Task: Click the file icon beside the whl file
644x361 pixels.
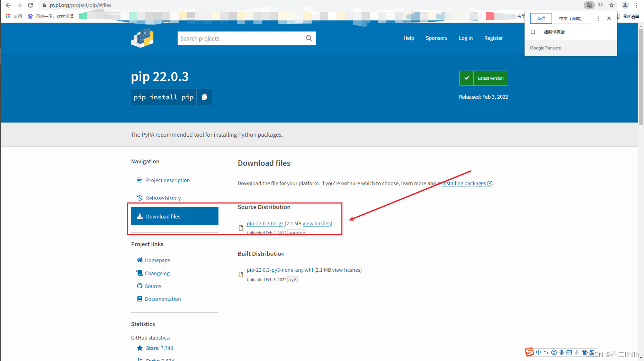Action: [241, 274]
